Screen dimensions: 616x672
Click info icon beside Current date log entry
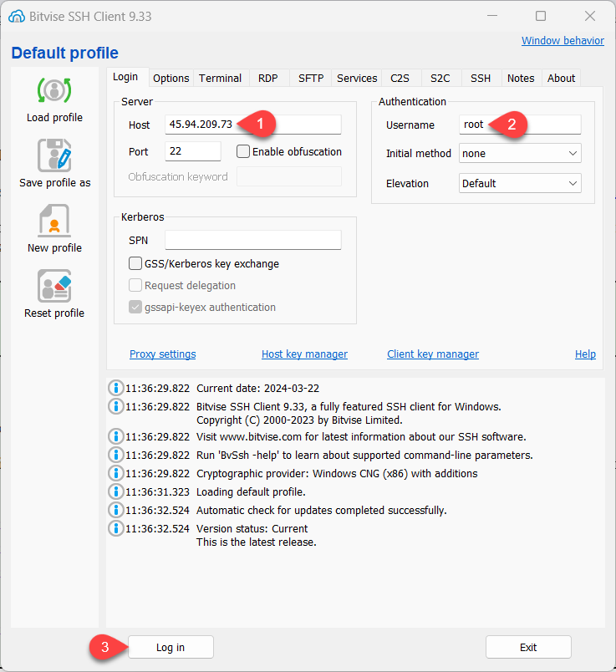click(x=115, y=388)
